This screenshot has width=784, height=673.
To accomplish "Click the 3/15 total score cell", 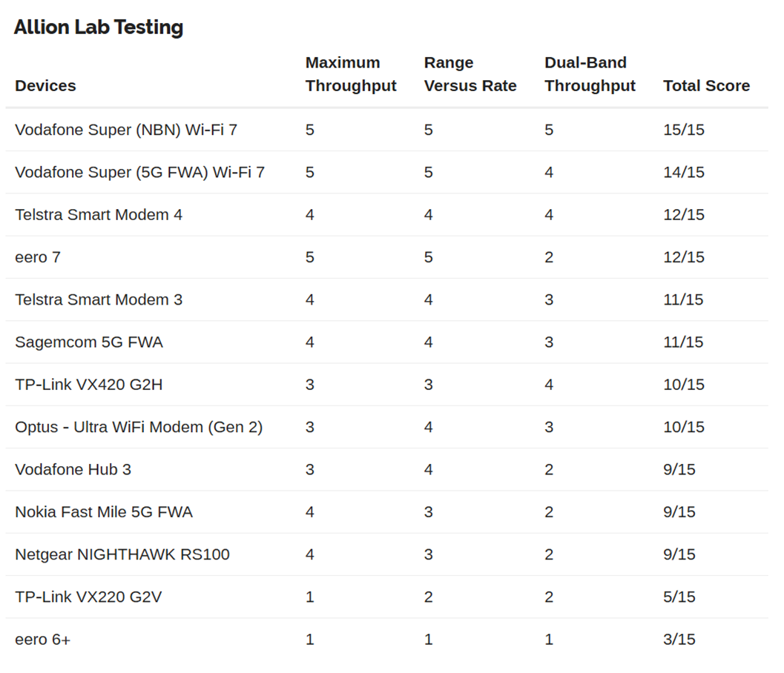I will (679, 640).
